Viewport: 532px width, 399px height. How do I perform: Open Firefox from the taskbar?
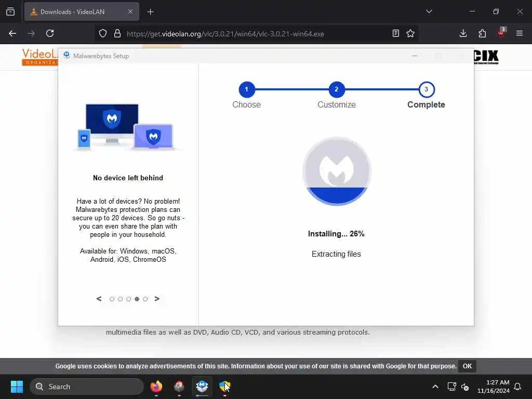tap(156, 387)
